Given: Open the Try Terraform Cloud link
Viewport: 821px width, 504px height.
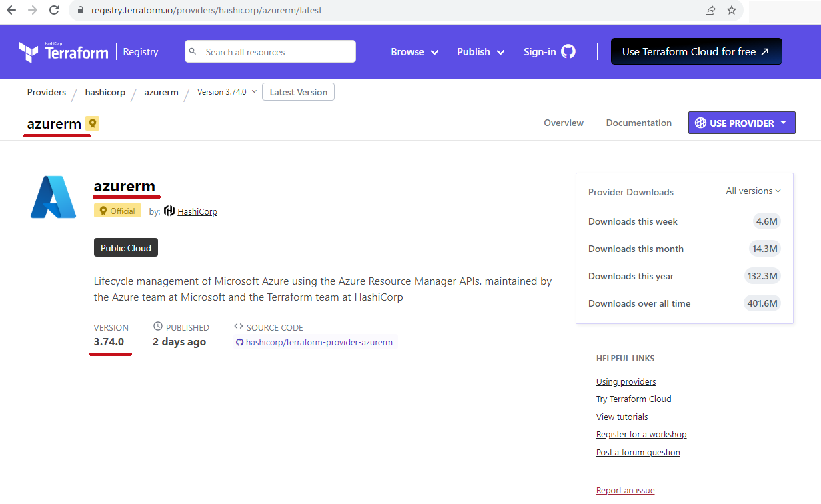Looking at the screenshot, I should pyautogui.click(x=634, y=399).
